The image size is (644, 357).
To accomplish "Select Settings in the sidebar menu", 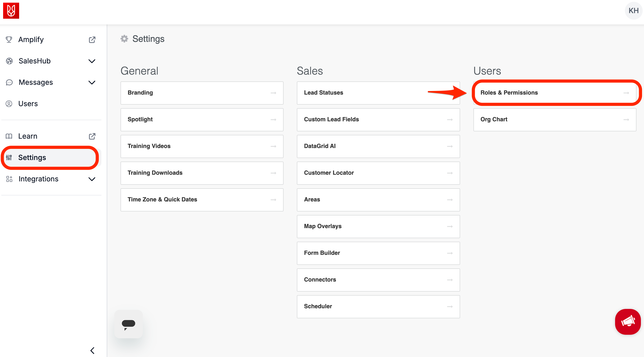I will tap(32, 158).
